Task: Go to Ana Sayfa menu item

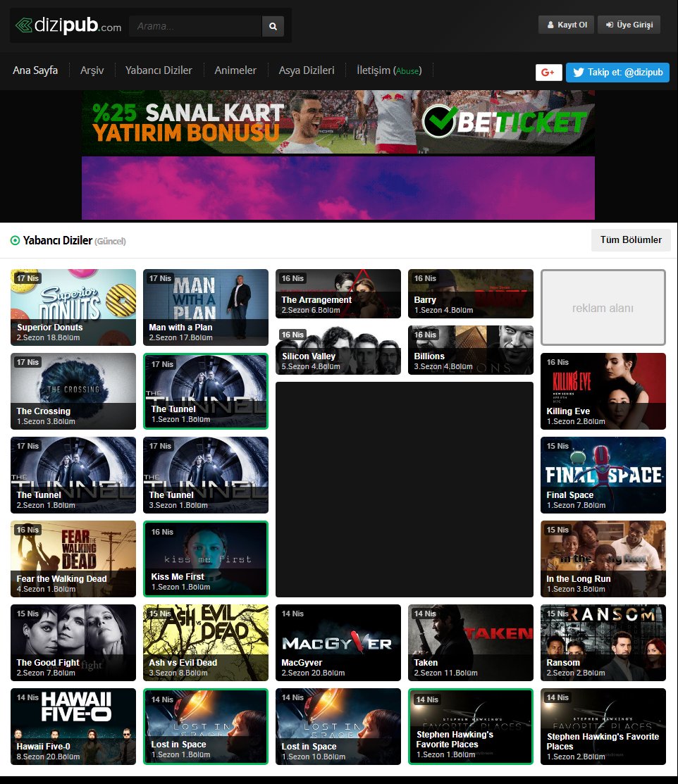Action: (35, 70)
